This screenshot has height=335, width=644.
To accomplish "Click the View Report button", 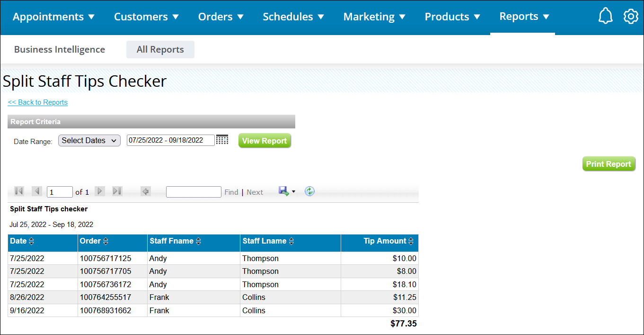I will [265, 141].
